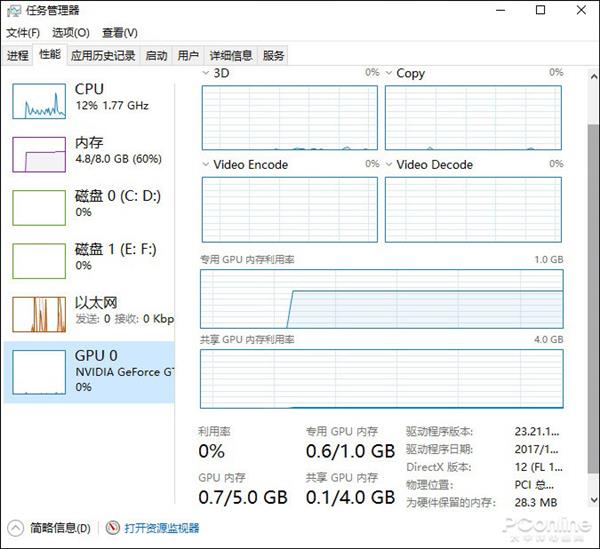
Task: Select the Ethernet activity thumbnail graph
Action: (39, 314)
